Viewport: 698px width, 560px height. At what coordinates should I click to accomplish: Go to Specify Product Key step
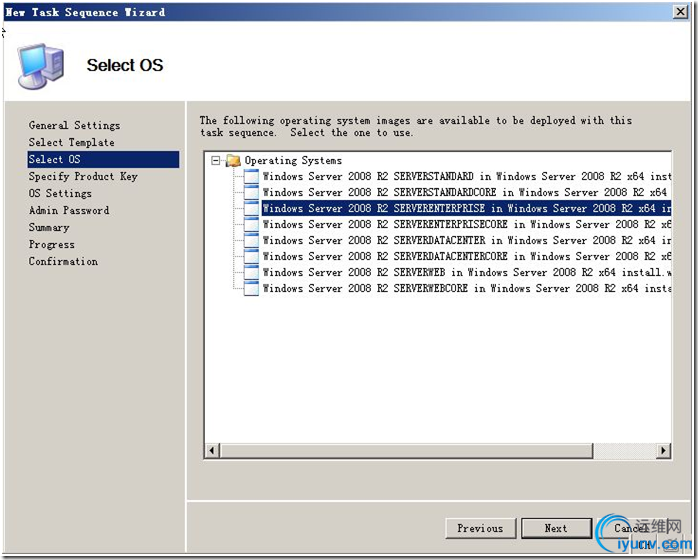pyautogui.click(x=83, y=176)
